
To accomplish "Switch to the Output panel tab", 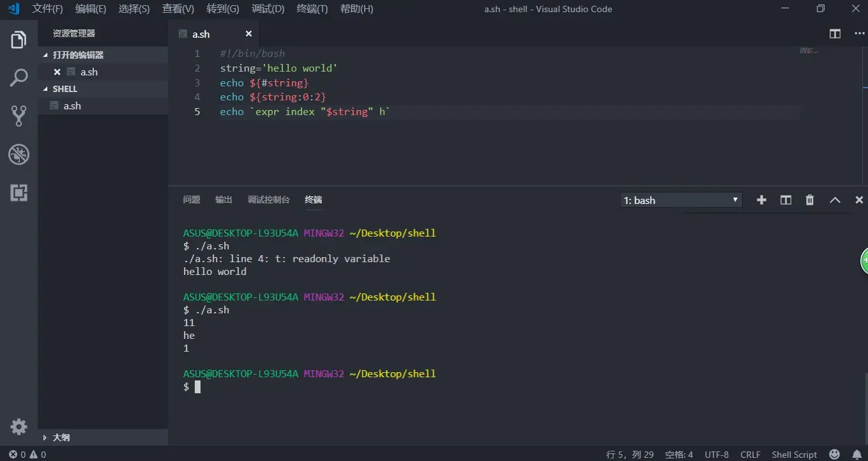I will (x=224, y=199).
